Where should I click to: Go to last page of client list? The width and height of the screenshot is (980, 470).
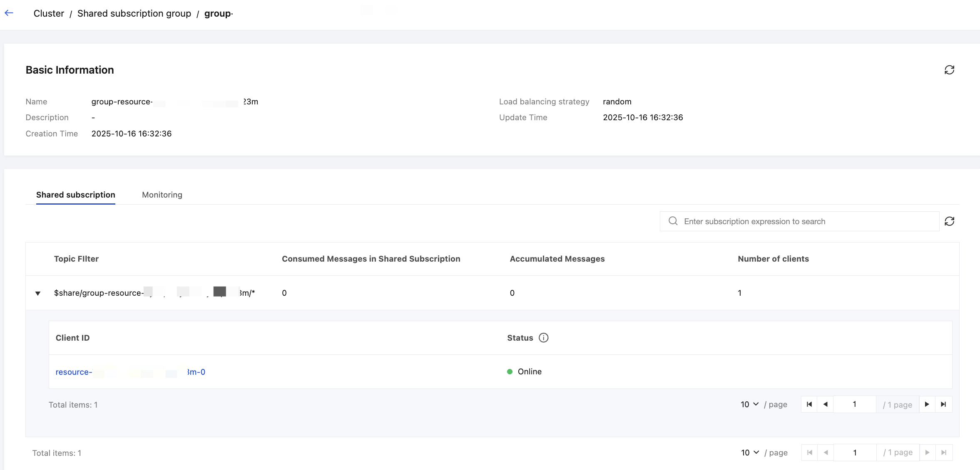click(943, 404)
